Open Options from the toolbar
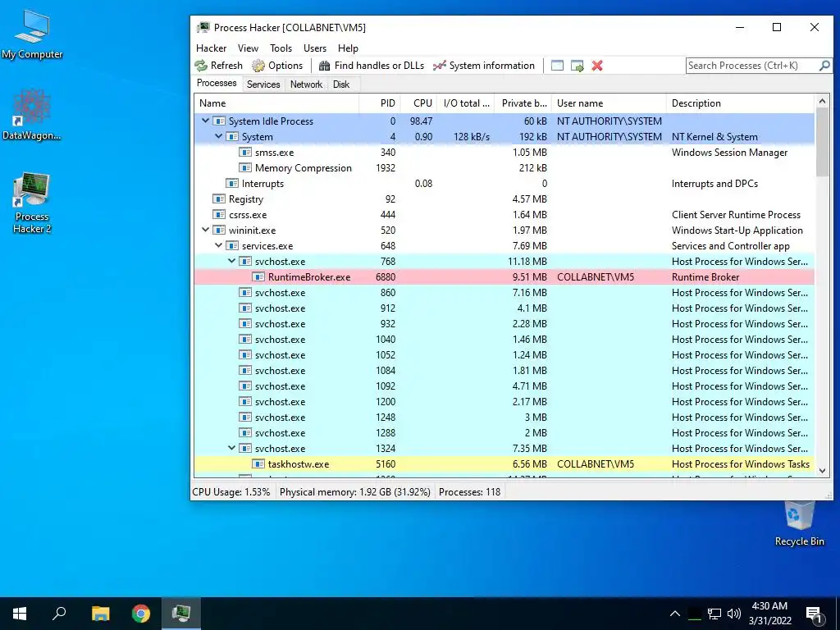The height and width of the screenshot is (630, 840). pos(277,66)
